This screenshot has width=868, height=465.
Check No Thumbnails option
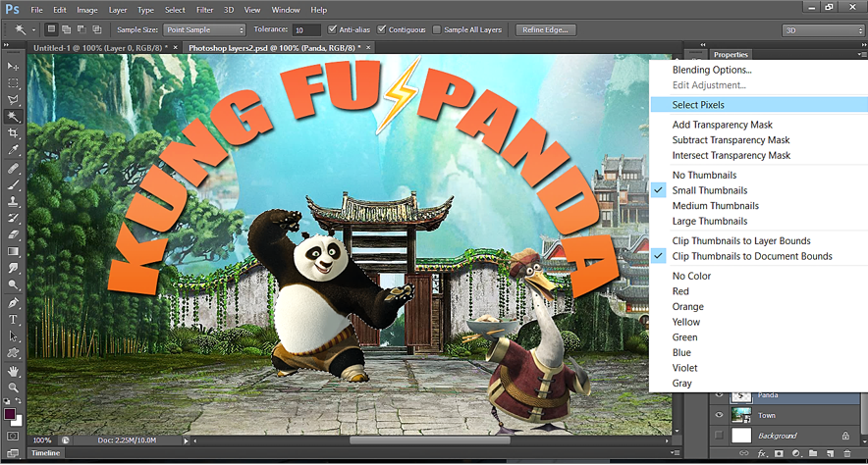(x=704, y=175)
